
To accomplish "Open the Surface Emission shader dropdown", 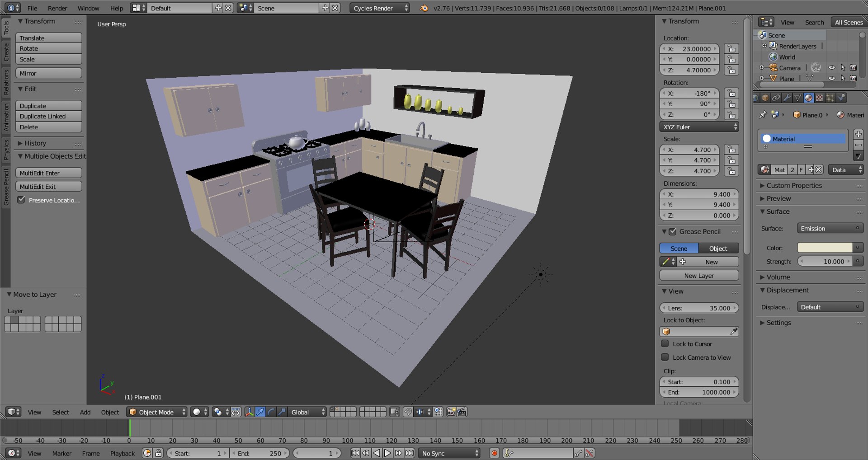I will (830, 229).
